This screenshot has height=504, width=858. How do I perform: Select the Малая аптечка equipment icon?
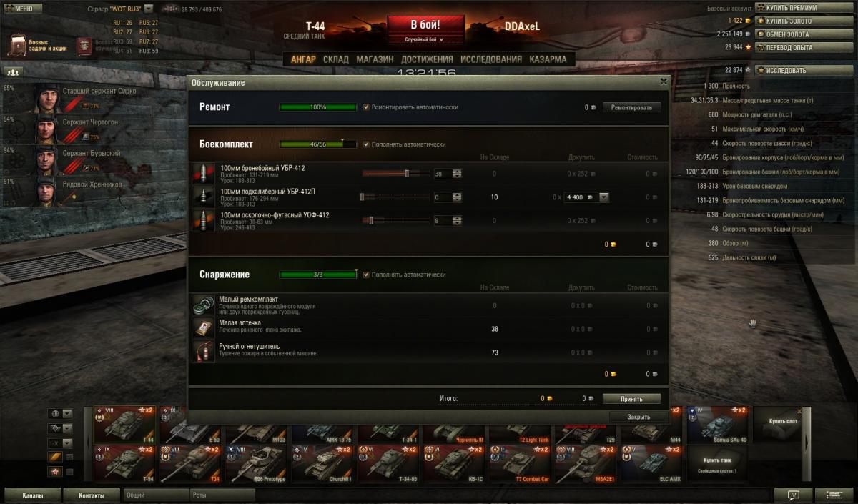(x=203, y=329)
